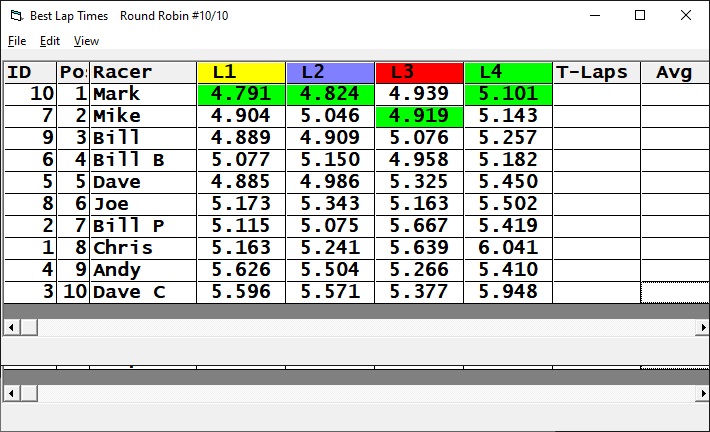The height and width of the screenshot is (432, 710).
Task: Open the File menu
Action: click(17, 41)
